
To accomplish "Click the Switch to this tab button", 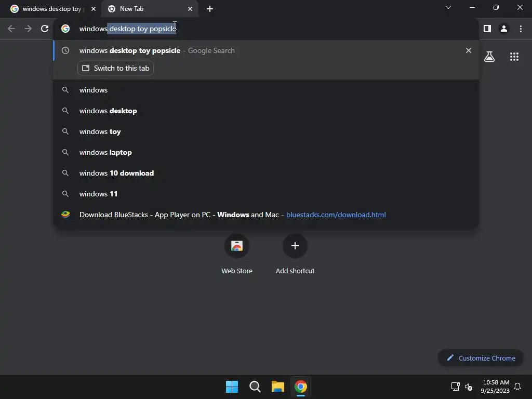I will (x=115, y=68).
